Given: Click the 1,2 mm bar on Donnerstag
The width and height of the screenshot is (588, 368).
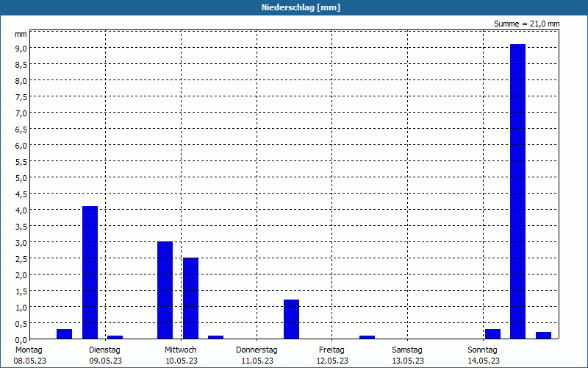Looking at the screenshot, I should [291, 319].
